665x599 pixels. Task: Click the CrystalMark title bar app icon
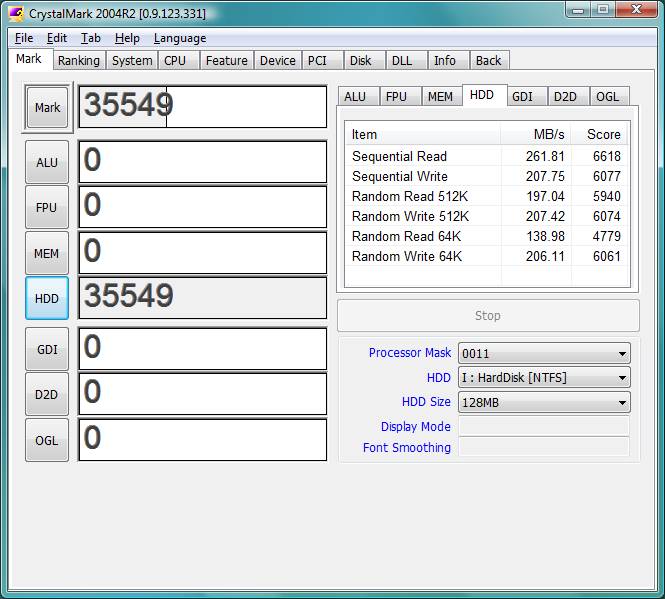pyautogui.click(x=17, y=14)
